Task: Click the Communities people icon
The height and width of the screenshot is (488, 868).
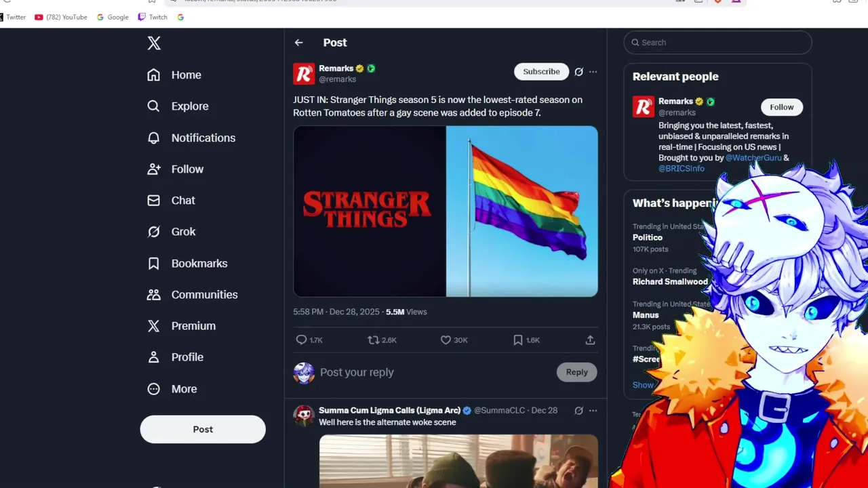Action: [154, 294]
